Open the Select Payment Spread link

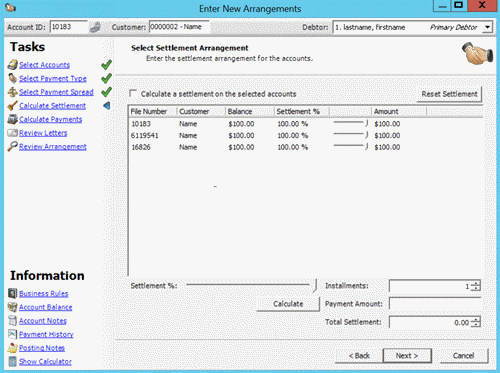(x=56, y=92)
